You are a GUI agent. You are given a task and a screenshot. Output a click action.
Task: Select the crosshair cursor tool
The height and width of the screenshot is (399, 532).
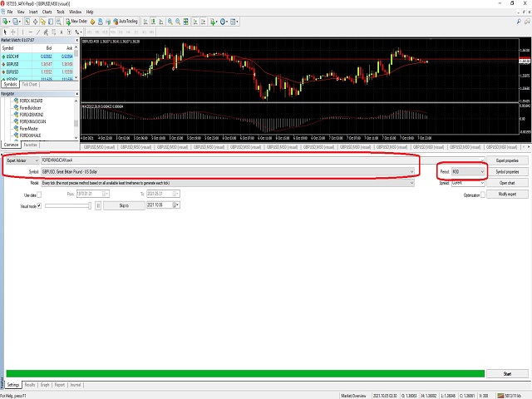pyautogui.click(x=13, y=32)
